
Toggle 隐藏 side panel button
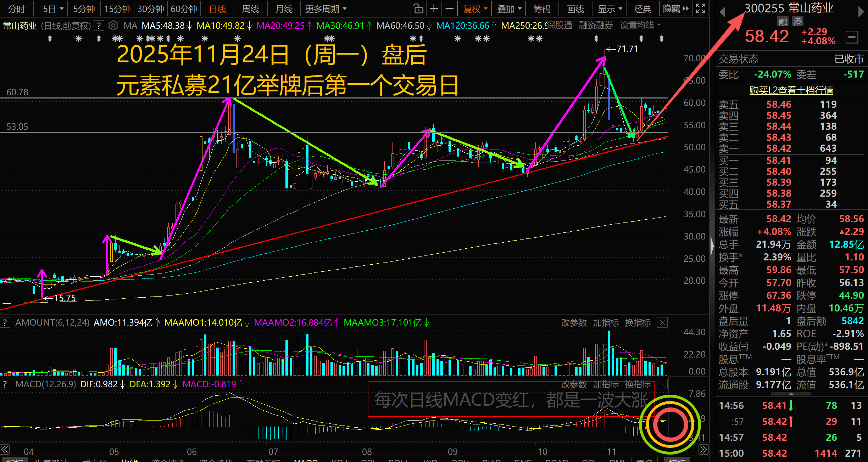pos(675,9)
